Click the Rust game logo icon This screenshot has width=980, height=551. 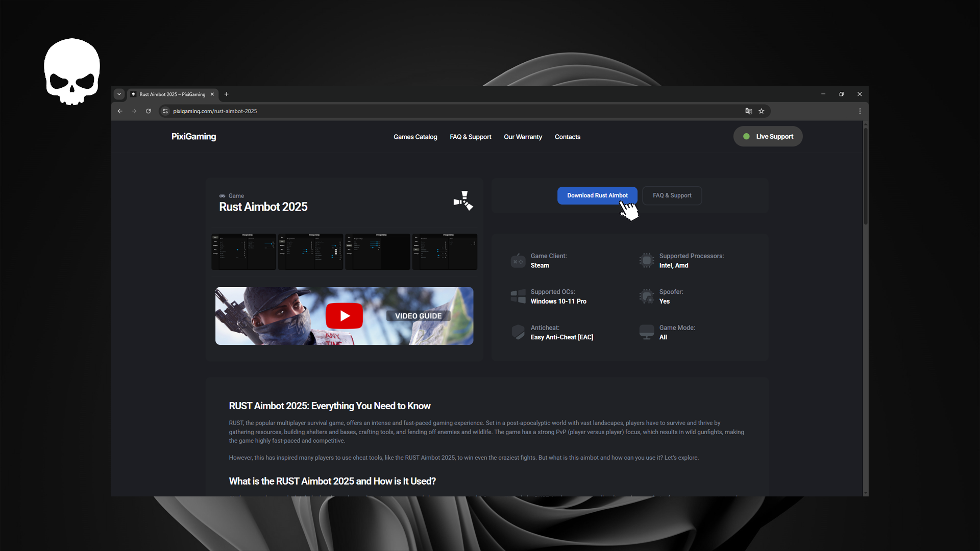pos(463,201)
